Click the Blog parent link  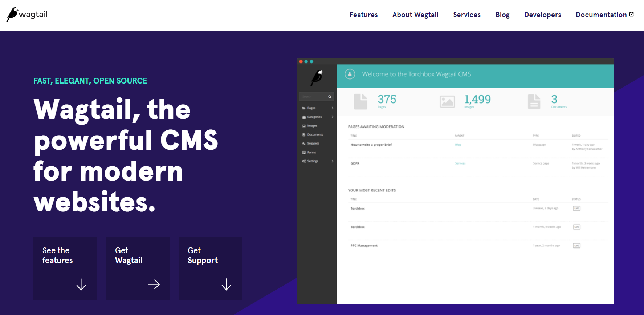(458, 145)
